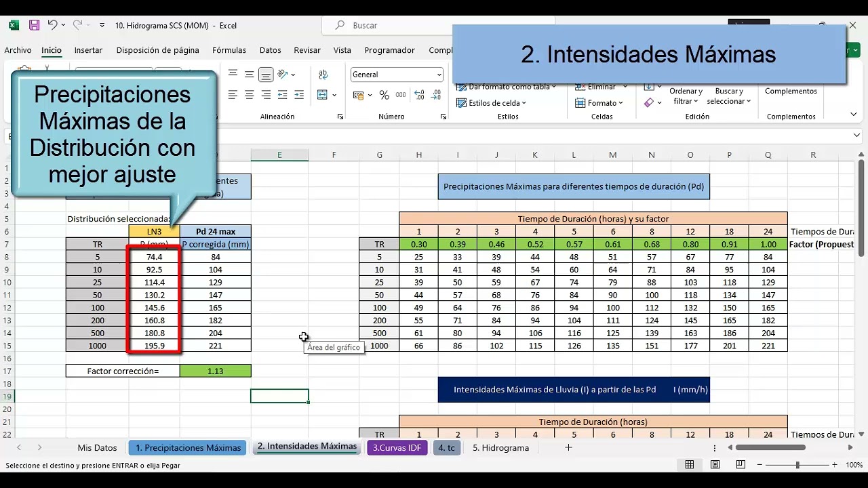868x488 pixels.
Task: Apply middle vertical alignment
Action: coord(250,75)
